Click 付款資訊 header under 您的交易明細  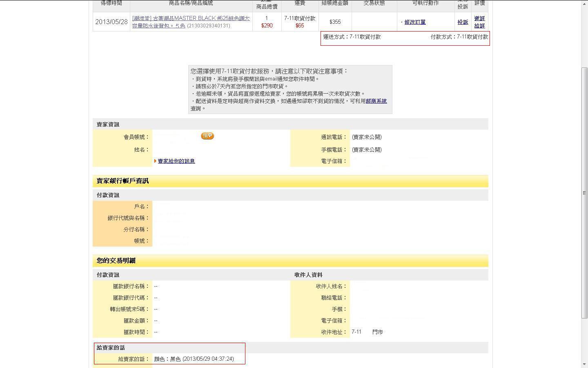(108, 275)
